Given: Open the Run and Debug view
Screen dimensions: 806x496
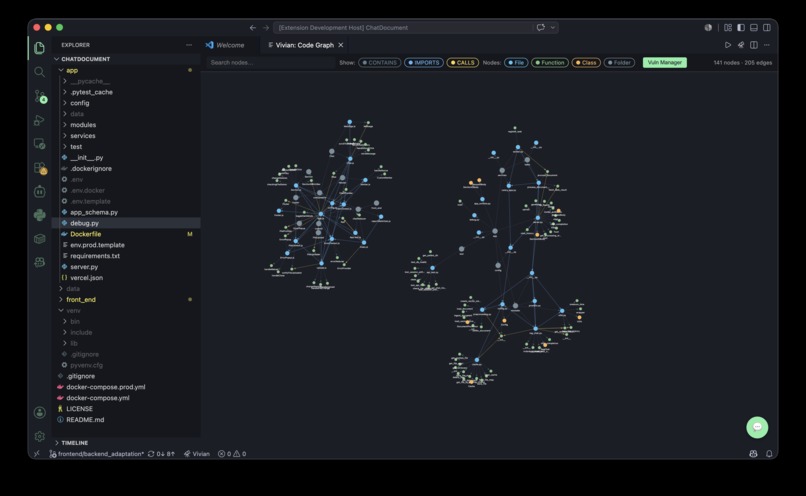Looking at the screenshot, I should pos(40,120).
